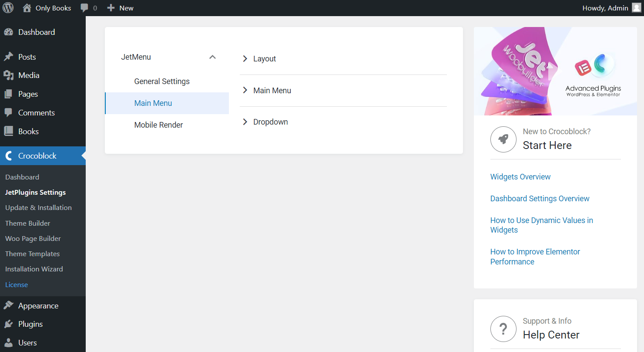Click the Crocoblock logo icon in sidebar
Viewport: 644px width, 352px height.
[8, 156]
